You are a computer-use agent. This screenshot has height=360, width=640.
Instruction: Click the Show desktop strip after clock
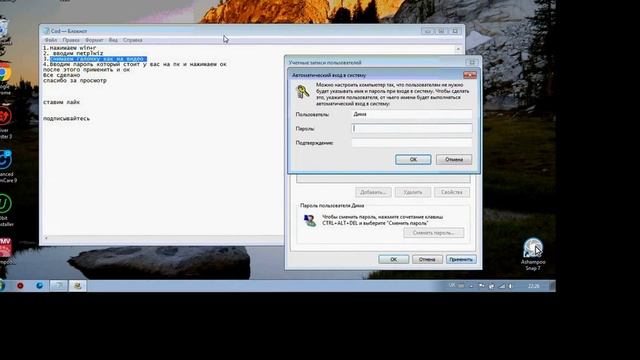(552, 286)
